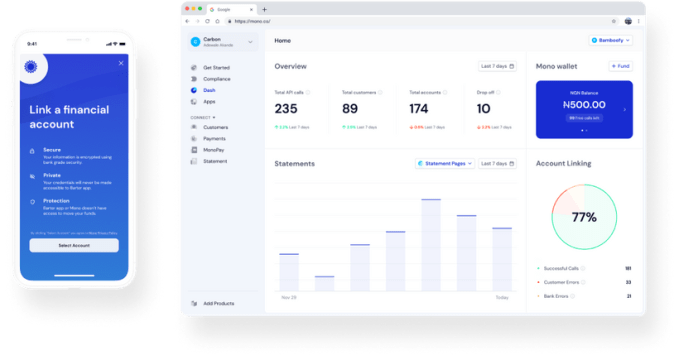Click the Mono logo on phone screen

tap(31, 67)
